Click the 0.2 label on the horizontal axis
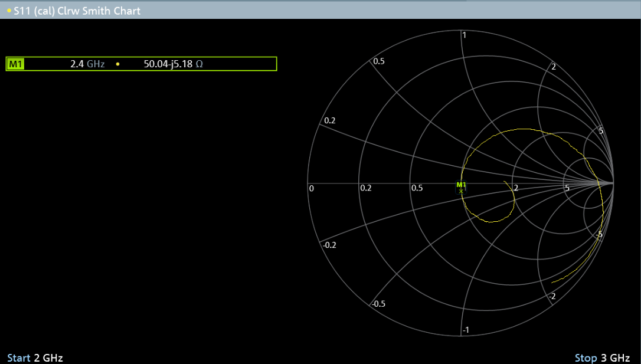 point(366,188)
